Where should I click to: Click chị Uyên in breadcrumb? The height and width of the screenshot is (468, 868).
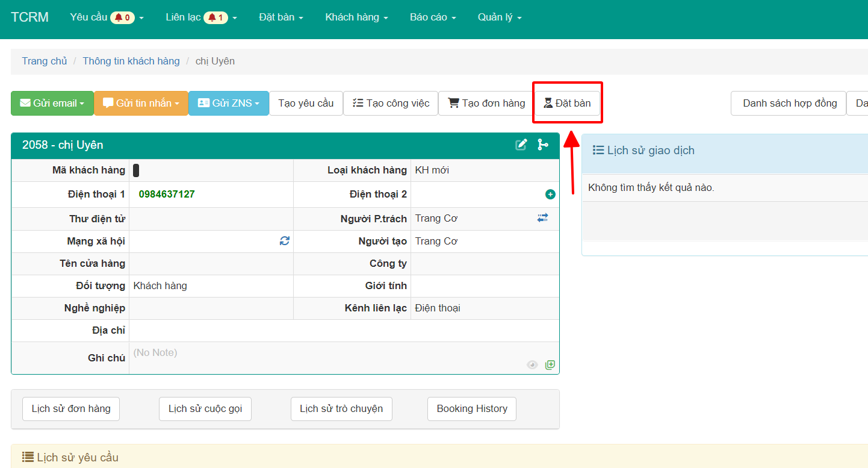pos(215,61)
